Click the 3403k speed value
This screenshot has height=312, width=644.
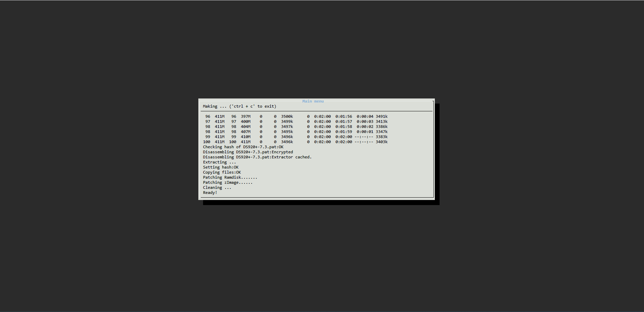[381, 142]
